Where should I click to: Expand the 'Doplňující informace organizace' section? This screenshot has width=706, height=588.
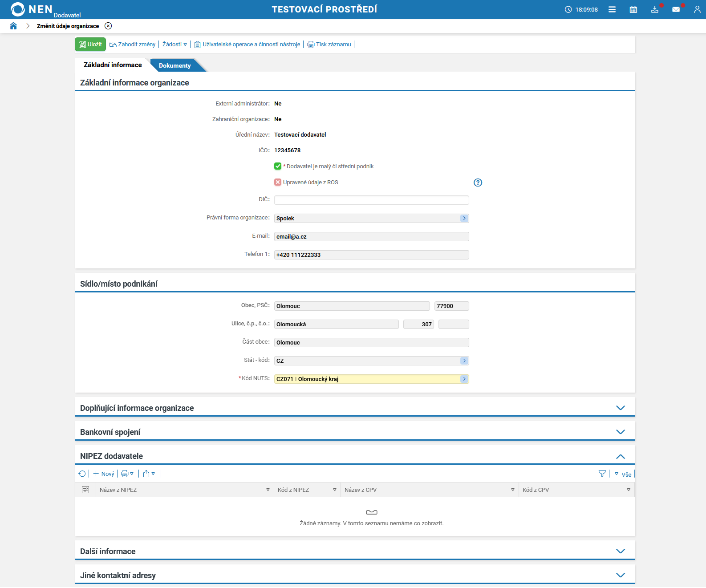point(620,408)
